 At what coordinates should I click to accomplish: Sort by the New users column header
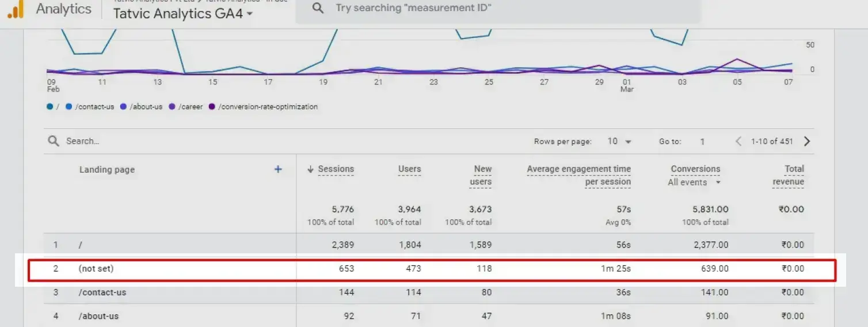pyautogui.click(x=482, y=176)
